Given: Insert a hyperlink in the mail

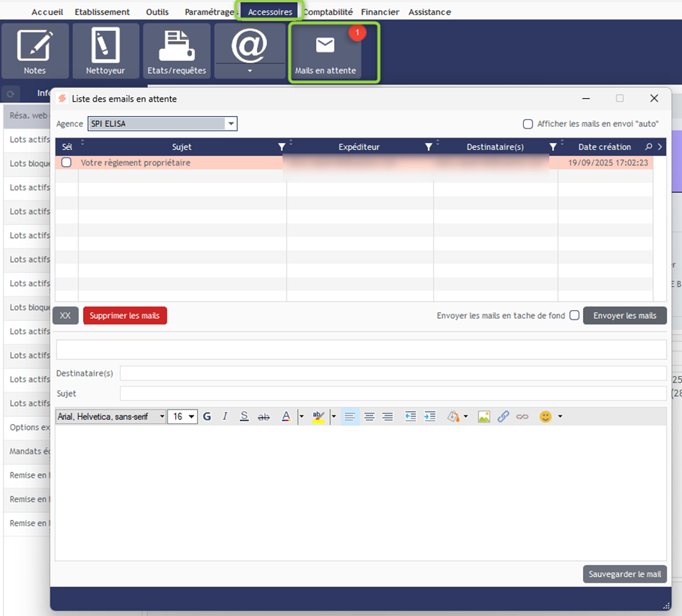Looking at the screenshot, I should point(503,417).
